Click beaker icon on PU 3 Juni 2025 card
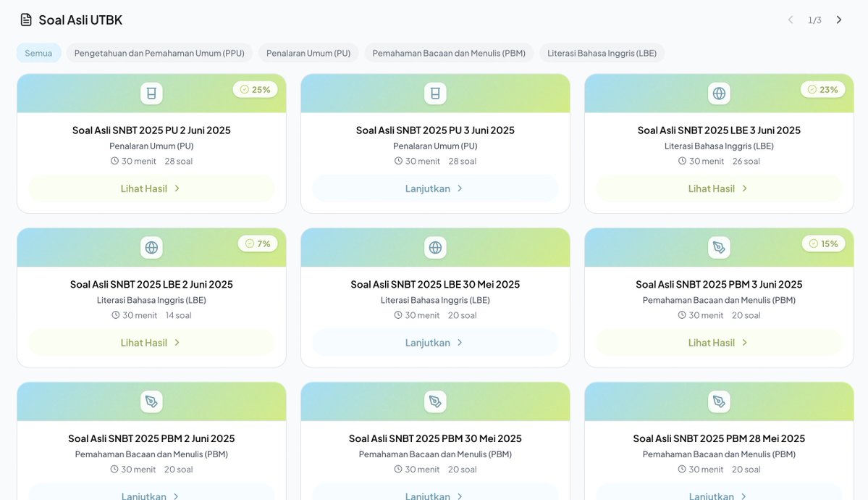This screenshot has width=868, height=500. 435,93
